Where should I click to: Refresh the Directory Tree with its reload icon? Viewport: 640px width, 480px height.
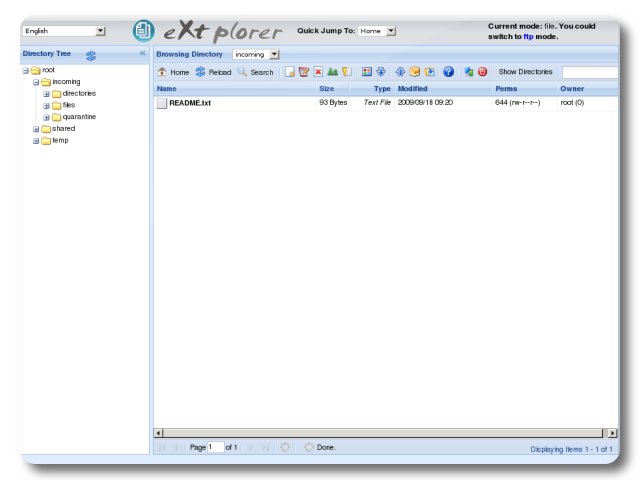pyautogui.click(x=91, y=55)
